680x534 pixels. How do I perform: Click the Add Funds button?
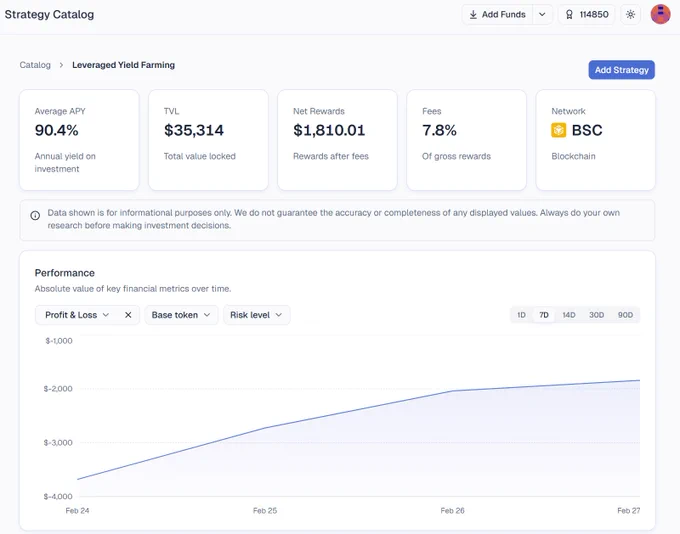pyautogui.click(x=497, y=14)
